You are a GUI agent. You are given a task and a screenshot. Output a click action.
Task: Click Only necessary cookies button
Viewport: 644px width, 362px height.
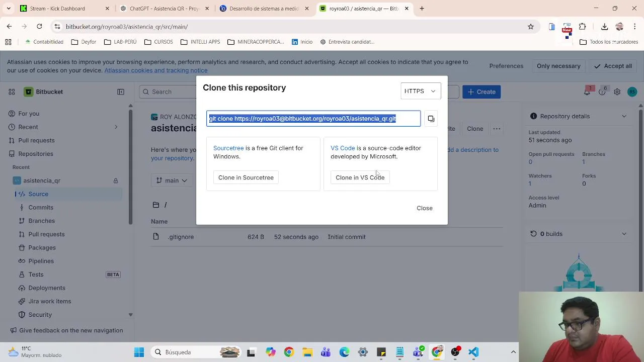tap(558, 66)
